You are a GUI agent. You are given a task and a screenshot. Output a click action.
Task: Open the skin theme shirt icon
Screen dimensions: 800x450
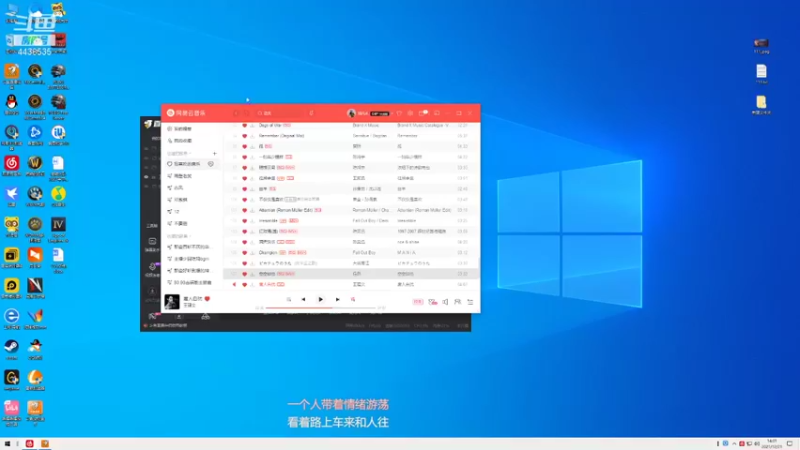(399, 113)
